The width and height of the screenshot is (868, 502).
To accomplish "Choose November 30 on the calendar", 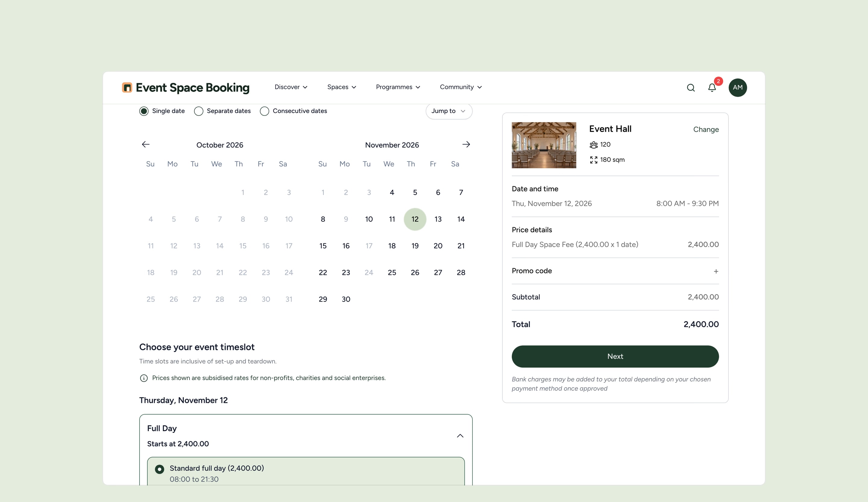I will click(346, 299).
